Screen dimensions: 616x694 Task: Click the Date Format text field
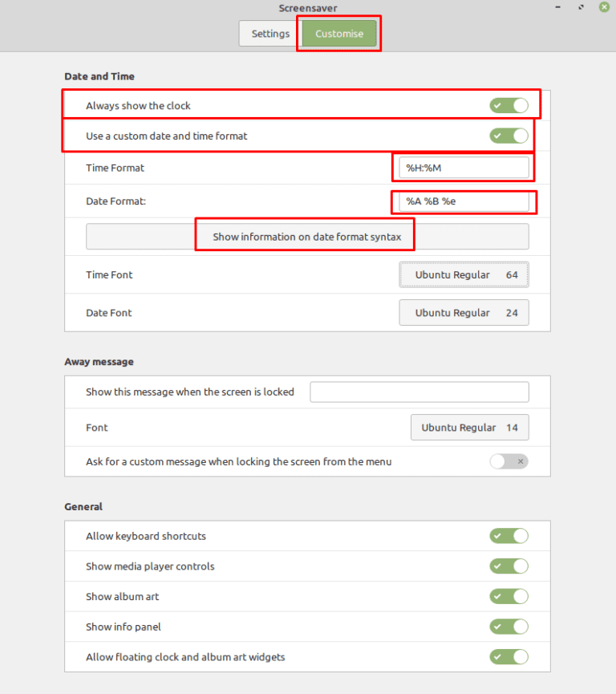click(464, 201)
